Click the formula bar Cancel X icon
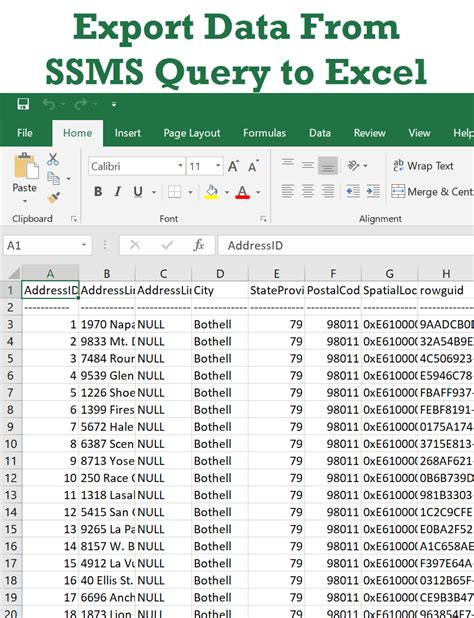The image size is (474, 618). 135,245
